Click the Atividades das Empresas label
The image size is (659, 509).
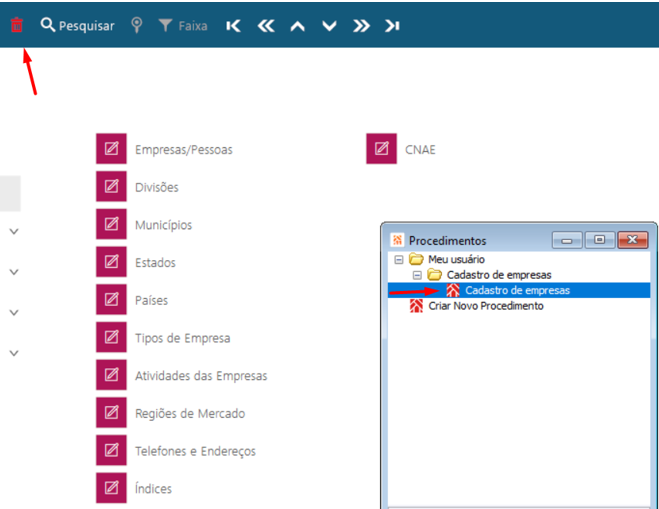click(x=201, y=375)
